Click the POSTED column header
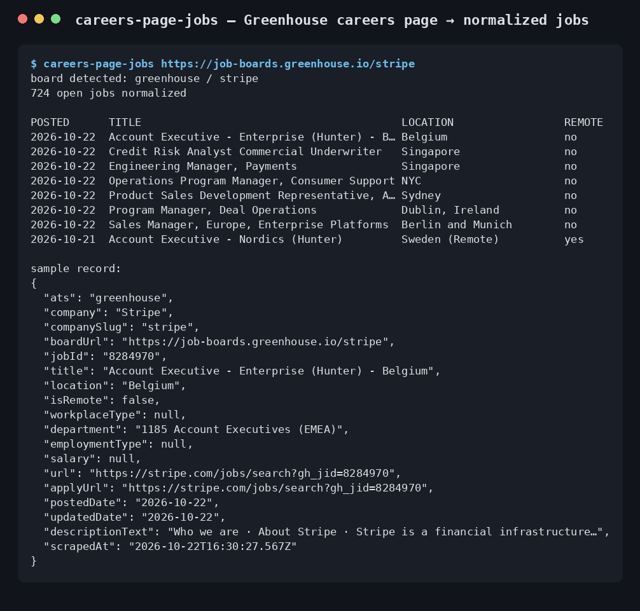Viewport: 640px width, 611px height. [50, 122]
